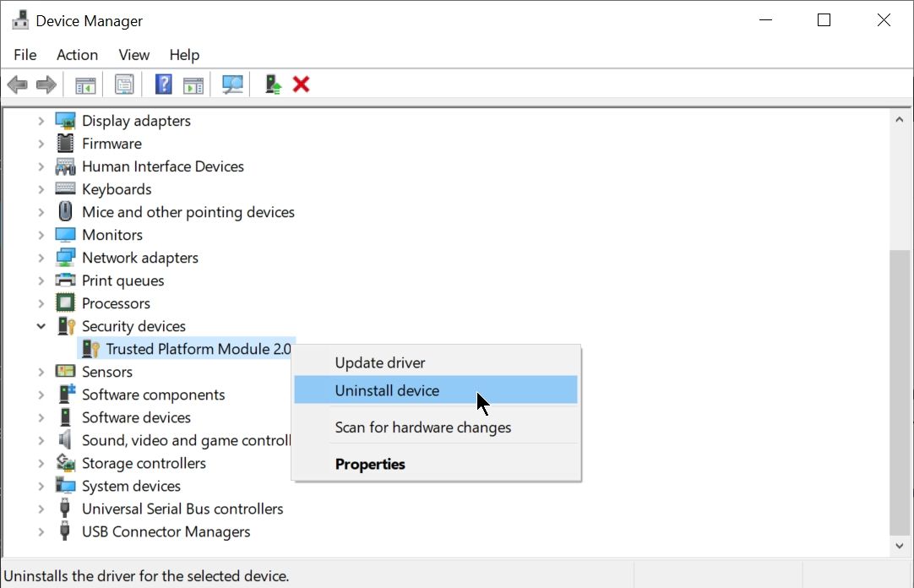914x588 pixels.
Task: Click the Properties toolbar icon
Action: (124, 84)
